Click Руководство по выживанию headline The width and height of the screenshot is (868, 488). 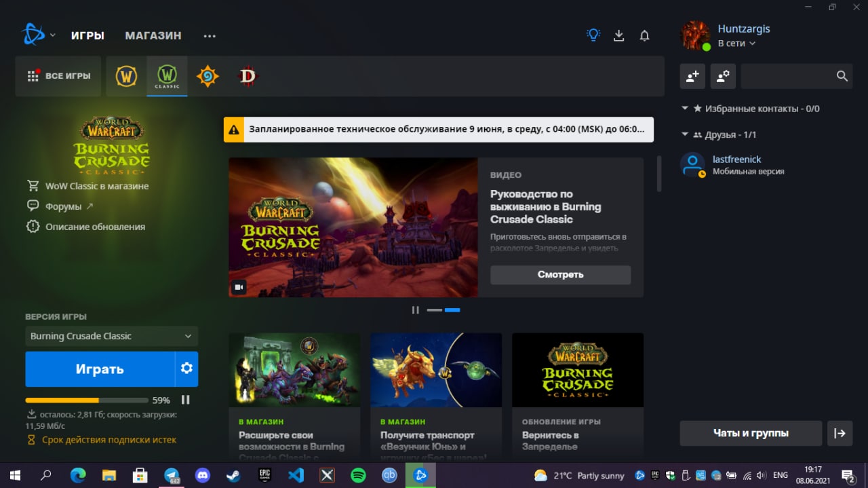click(546, 206)
